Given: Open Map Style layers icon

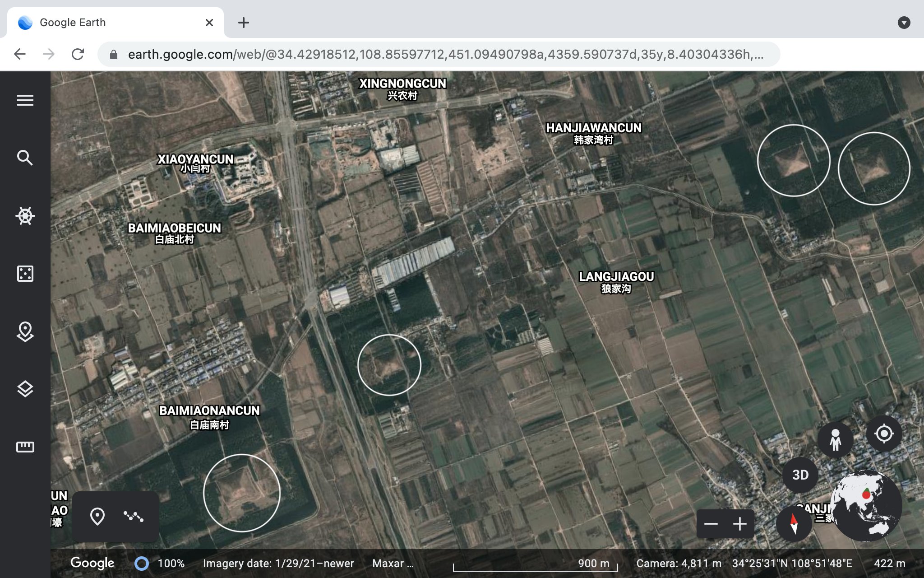Looking at the screenshot, I should click(25, 389).
